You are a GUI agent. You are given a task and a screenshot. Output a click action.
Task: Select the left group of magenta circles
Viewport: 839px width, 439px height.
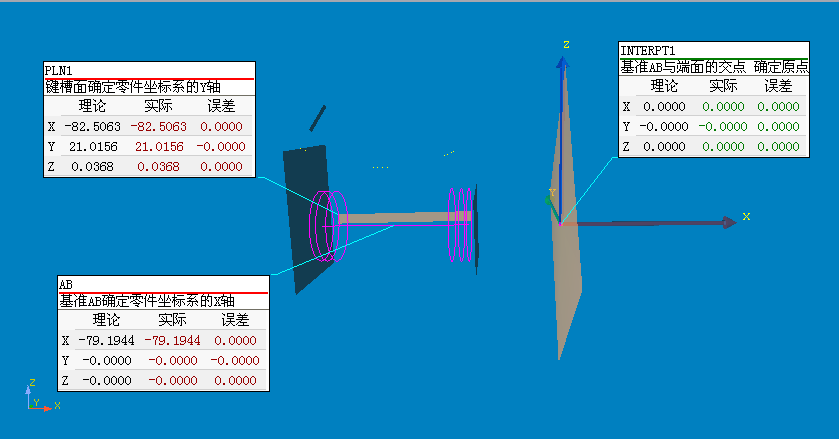coord(329,225)
